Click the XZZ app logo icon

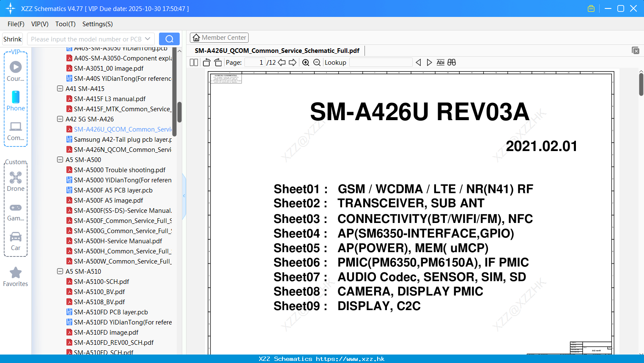click(11, 8)
